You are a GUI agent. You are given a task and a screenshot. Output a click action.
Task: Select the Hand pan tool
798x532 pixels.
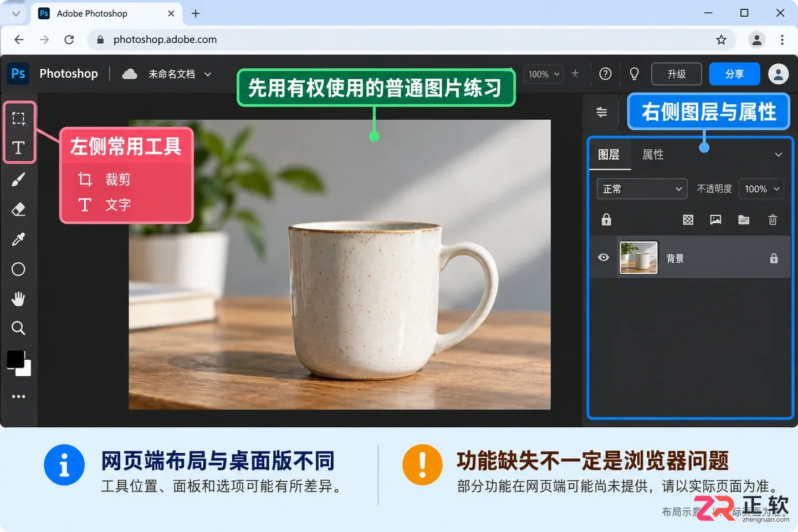click(18, 299)
